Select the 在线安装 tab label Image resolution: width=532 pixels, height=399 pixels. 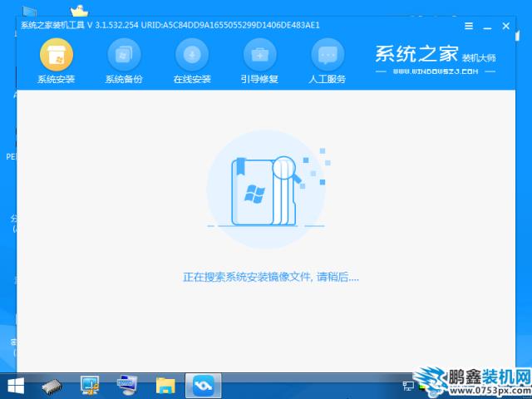coord(192,80)
